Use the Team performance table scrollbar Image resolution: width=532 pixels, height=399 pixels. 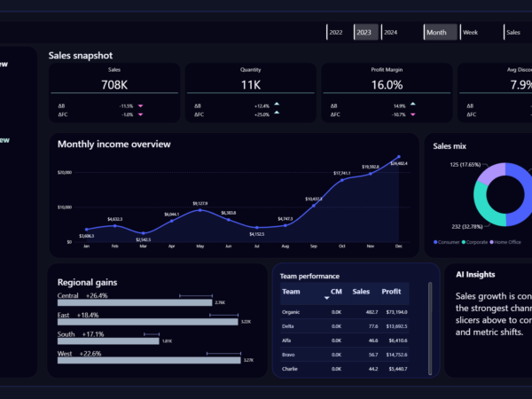[430, 328]
